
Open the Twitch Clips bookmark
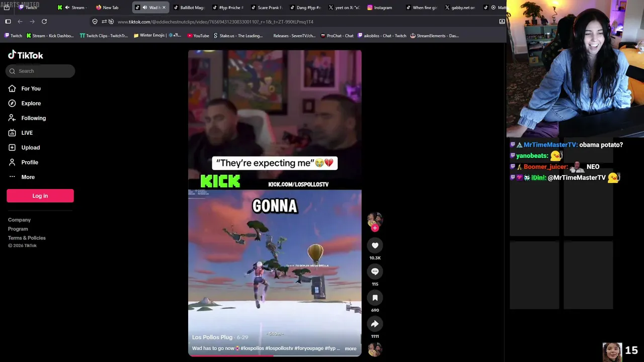pos(104,36)
